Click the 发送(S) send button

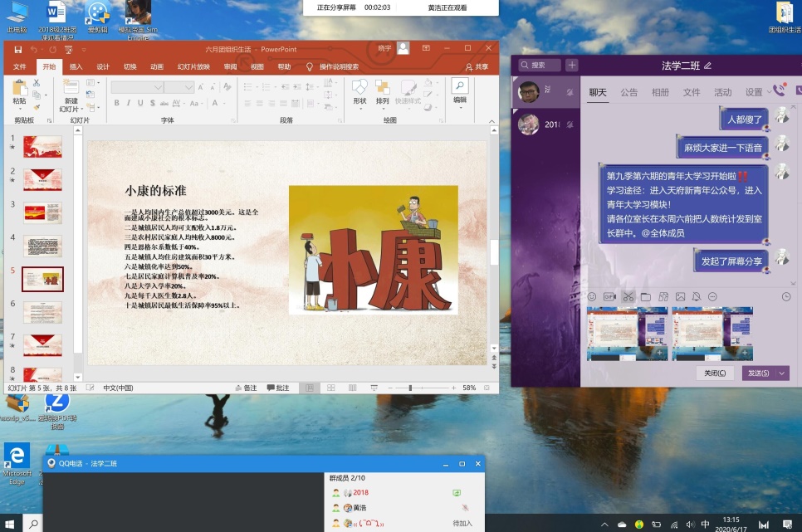(759, 373)
